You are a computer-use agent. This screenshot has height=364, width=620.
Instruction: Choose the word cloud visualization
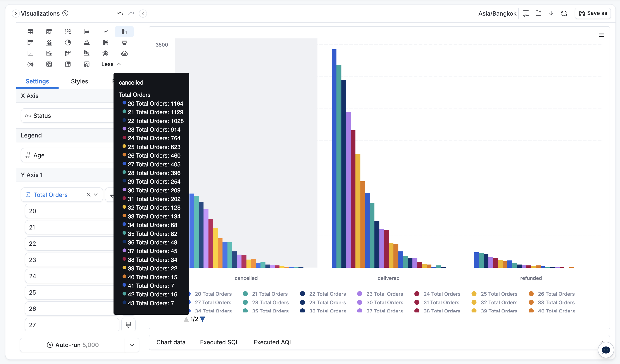(124, 53)
